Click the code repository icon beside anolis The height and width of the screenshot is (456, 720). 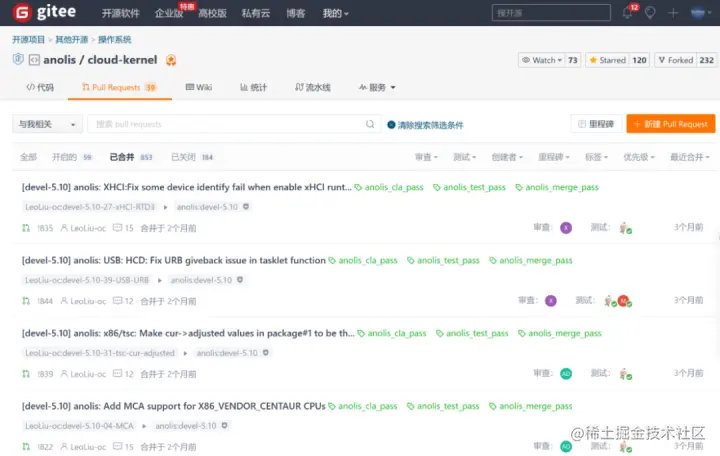[x=34, y=60]
